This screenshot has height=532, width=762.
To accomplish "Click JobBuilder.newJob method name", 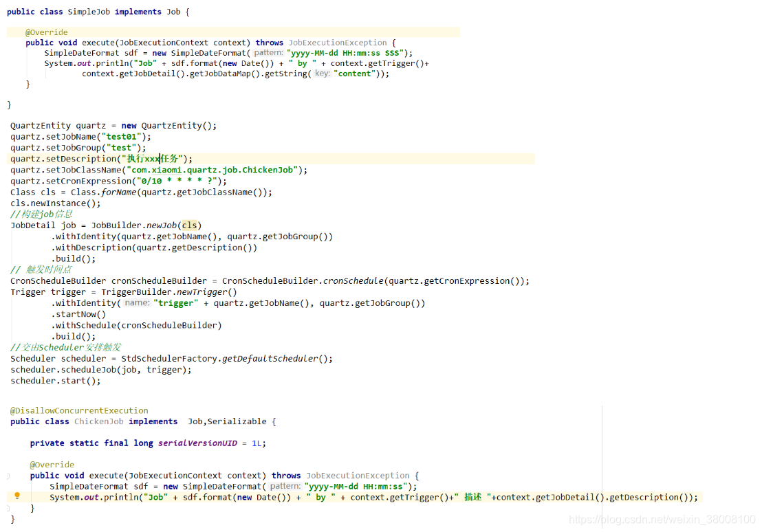I will [x=162, y=225].
